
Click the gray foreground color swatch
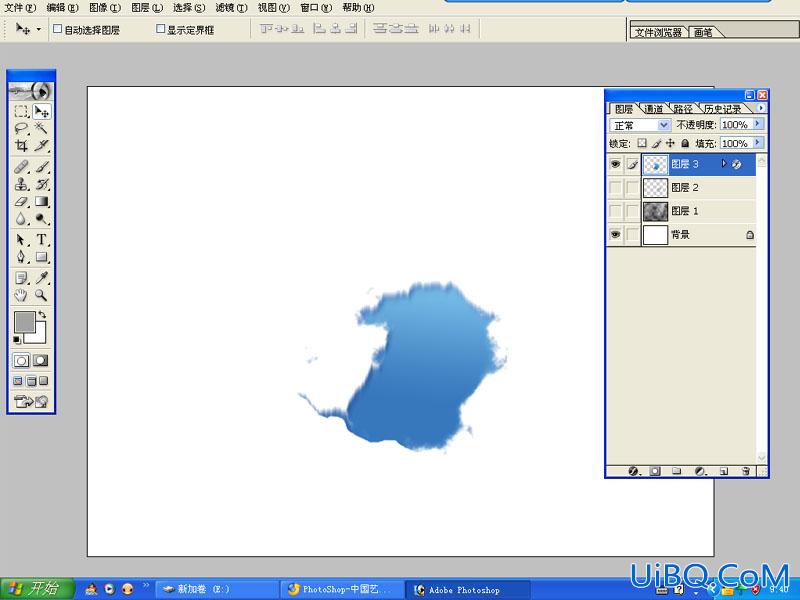coord(24,322)
